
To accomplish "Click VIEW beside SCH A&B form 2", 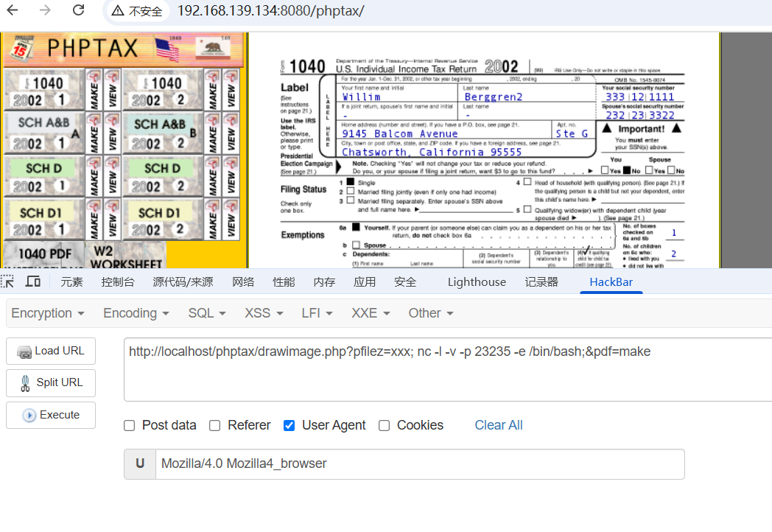I will point(231,133).
